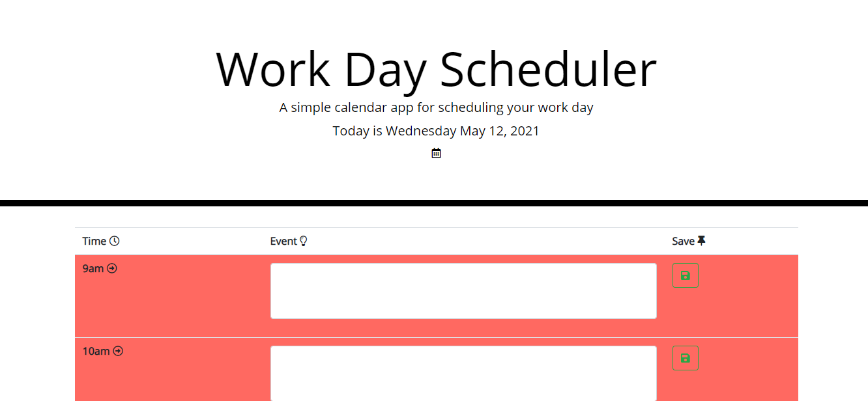The width and height of the screenshot is (868, 401).
Task: Click the Work Day Scheduler heading
Action: (x=436, y=69)
